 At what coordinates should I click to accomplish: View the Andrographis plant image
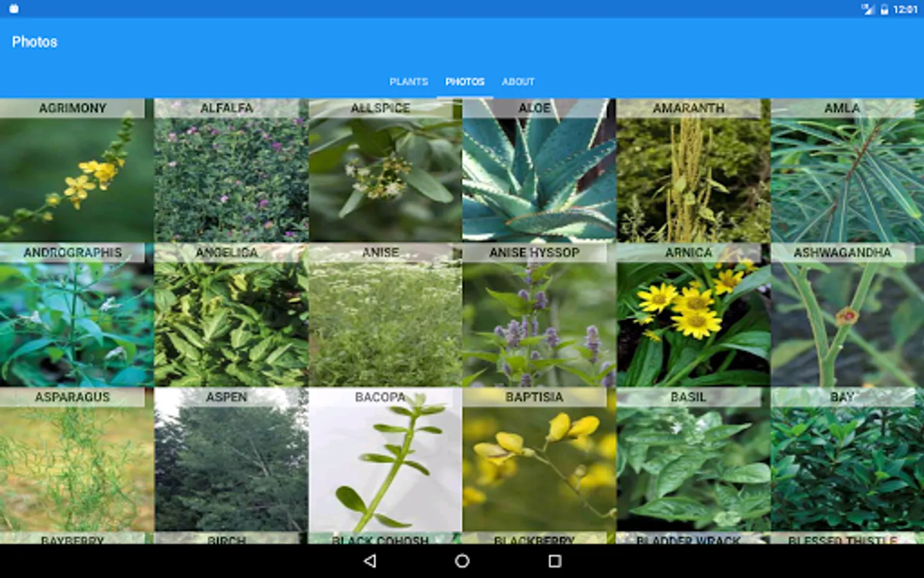[77, 315]
